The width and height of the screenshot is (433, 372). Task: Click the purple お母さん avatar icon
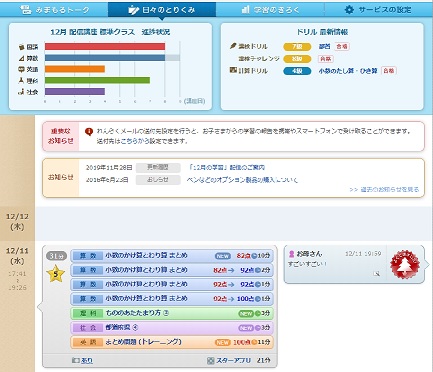pyautogui.click(x=291, y=254)
